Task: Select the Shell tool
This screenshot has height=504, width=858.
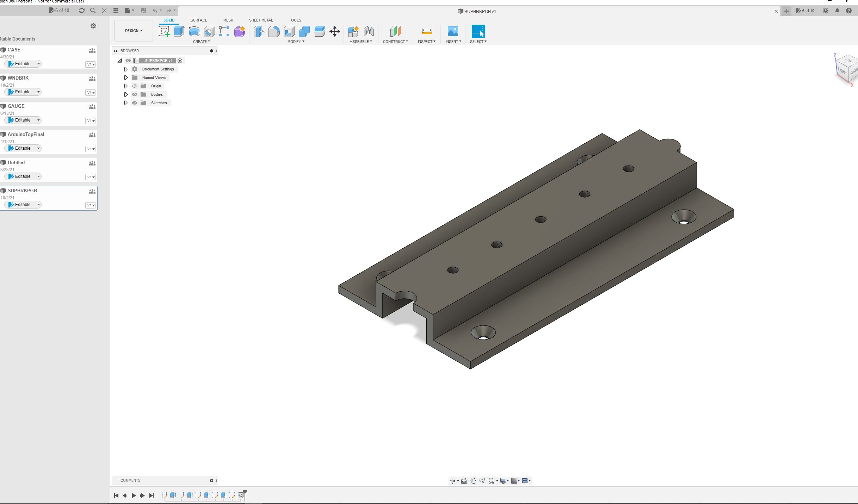Action: 289,31
